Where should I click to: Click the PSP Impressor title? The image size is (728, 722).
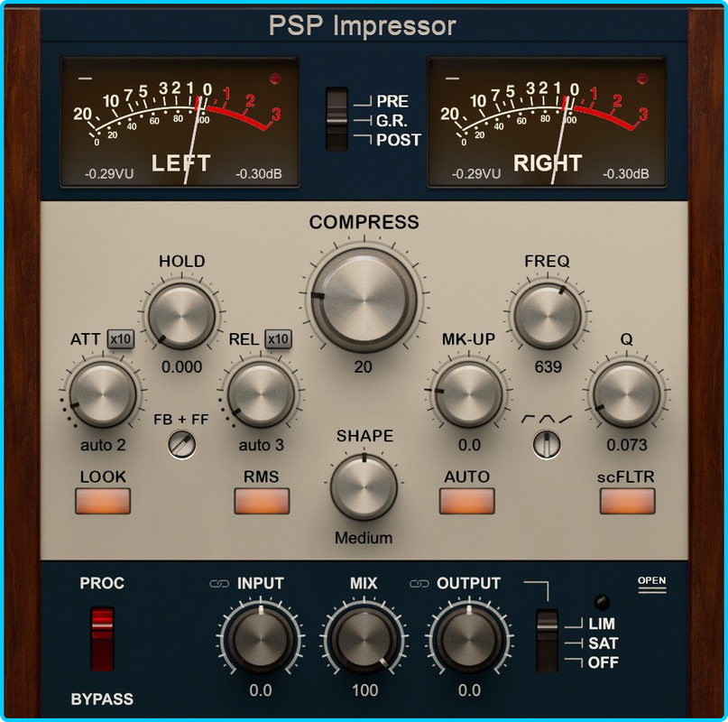(363, 25)
